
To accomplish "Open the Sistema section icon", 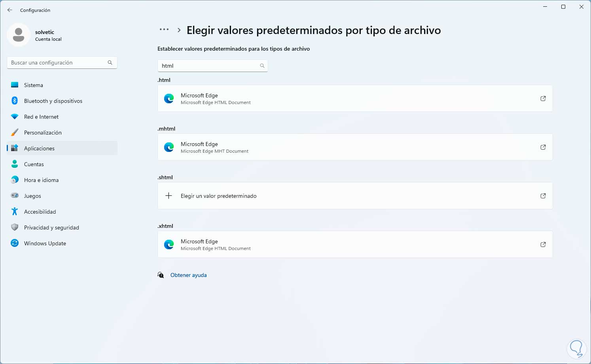I will point(15,85).
